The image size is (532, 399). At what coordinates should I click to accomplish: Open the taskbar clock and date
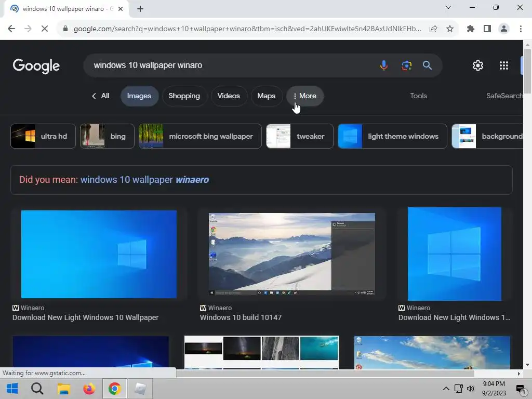(x=494, y=389)
